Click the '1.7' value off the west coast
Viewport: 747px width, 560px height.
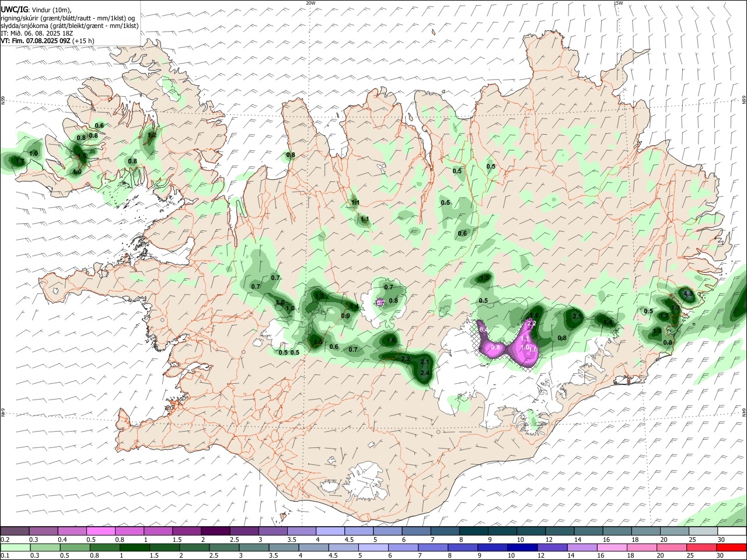click(20, 162)
